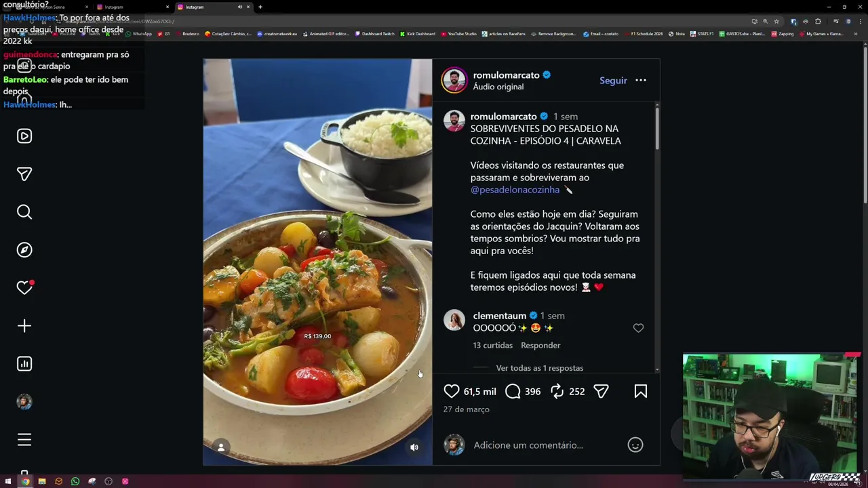The image size is (868, 488).
Task: Open the Bradesco bookmark
Action: [x=188, y=34]
